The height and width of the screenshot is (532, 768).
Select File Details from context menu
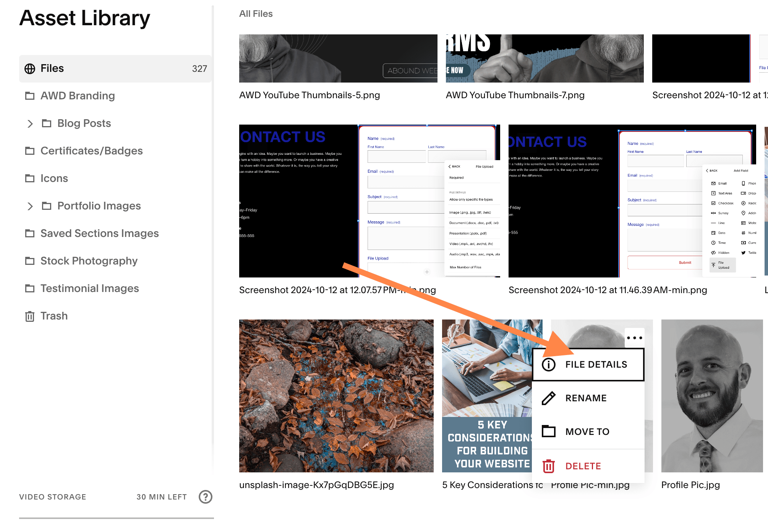pyautogui.click(x=596, y=365)
